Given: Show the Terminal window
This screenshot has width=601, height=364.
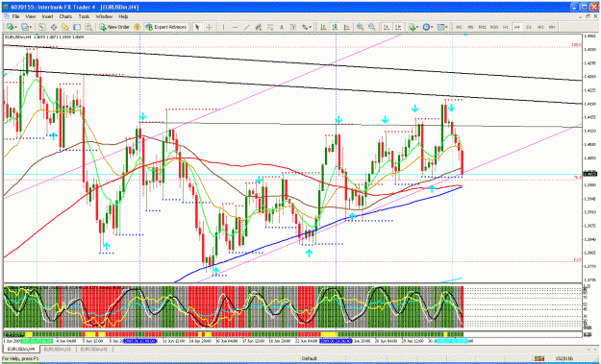Looking at the screenshot, I should click(77, 27).
